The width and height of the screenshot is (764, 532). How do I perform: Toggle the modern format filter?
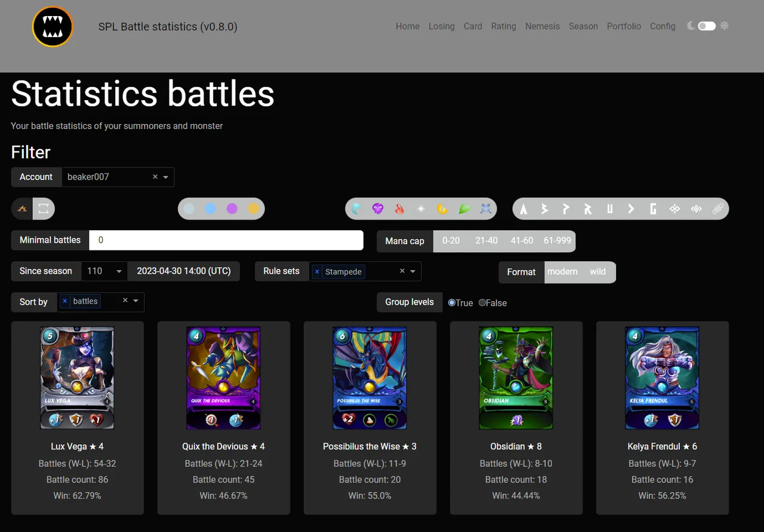point(562,271)
